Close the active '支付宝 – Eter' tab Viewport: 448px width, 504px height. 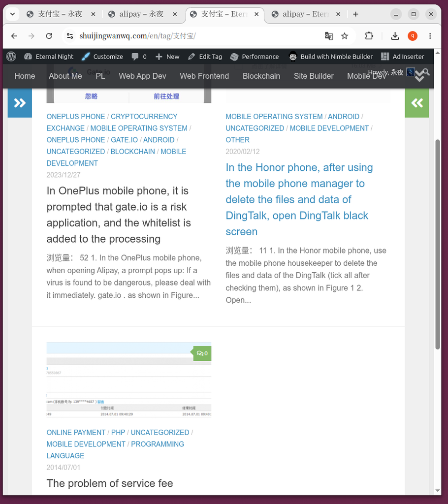pos(256,14)
